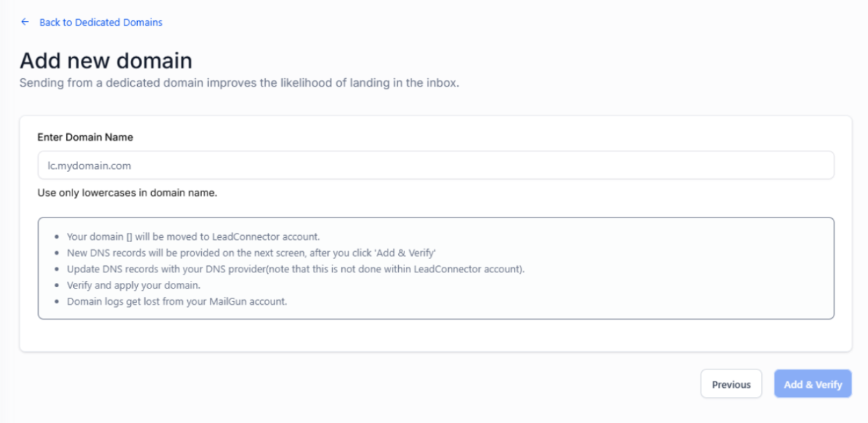The image size is (868, 423).
Task: Click the back arrow icon
Action: coord(25,23)
